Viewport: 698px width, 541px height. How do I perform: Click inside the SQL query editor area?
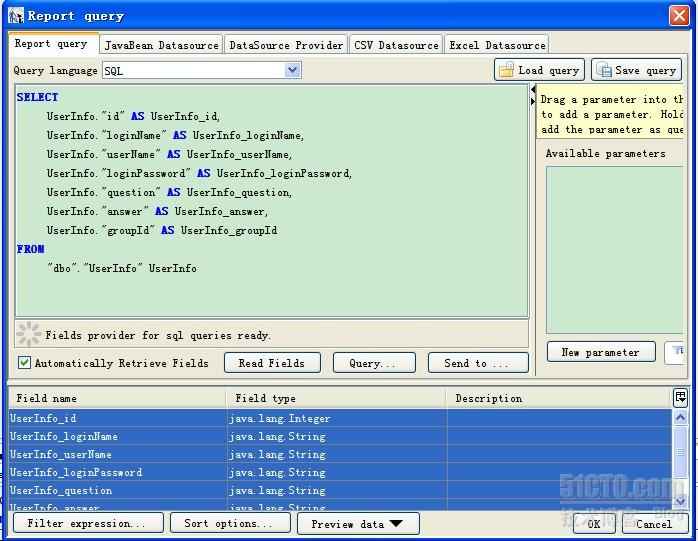(272, 200)
